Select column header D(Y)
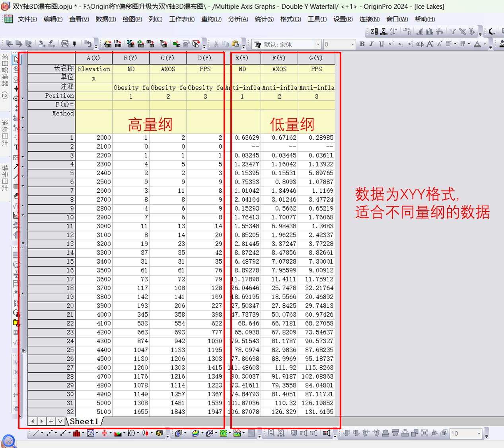Viewport: 504px width, 448px height. coord(205,58)
